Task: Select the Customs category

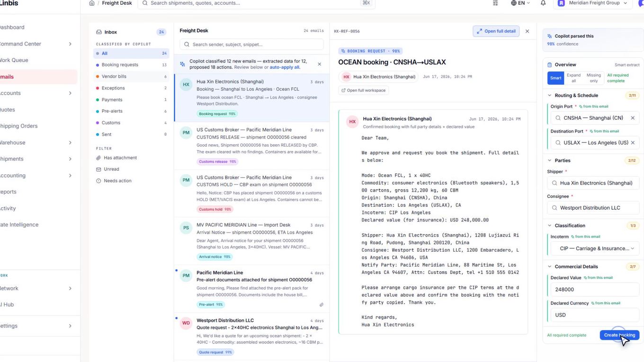Action: pyautogui.click(x=131, y=123)
